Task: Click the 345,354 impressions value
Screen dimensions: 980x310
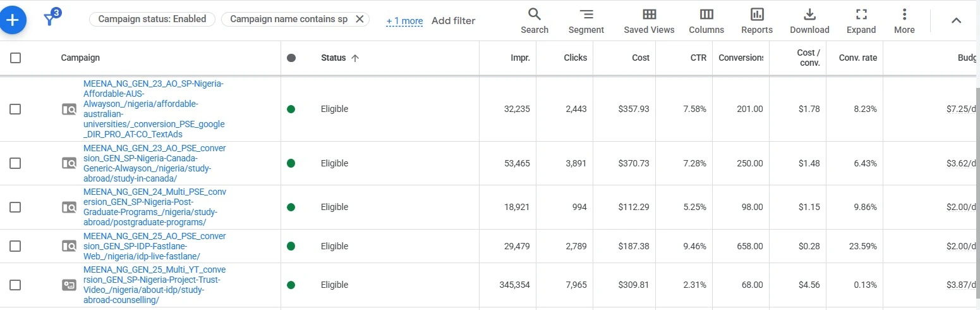Action: click(514, 285)
